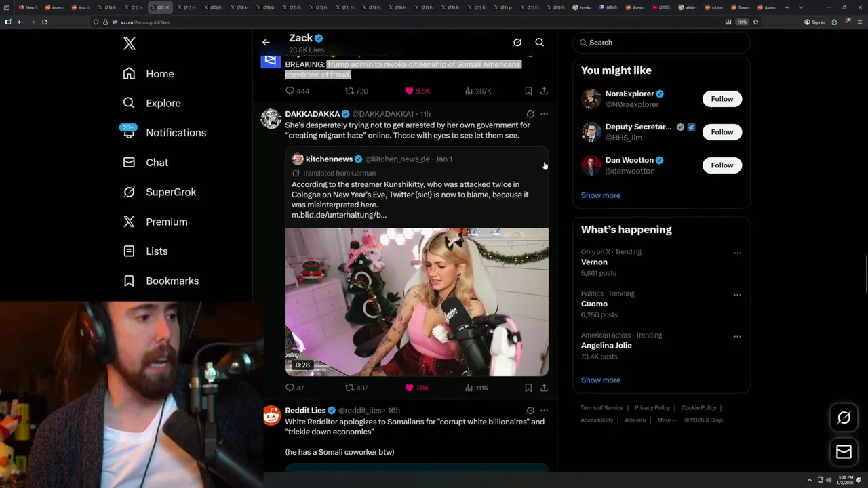Open the more menu on DAKKADAKKA post
868x488 pixels.
[x=544, y=114]
